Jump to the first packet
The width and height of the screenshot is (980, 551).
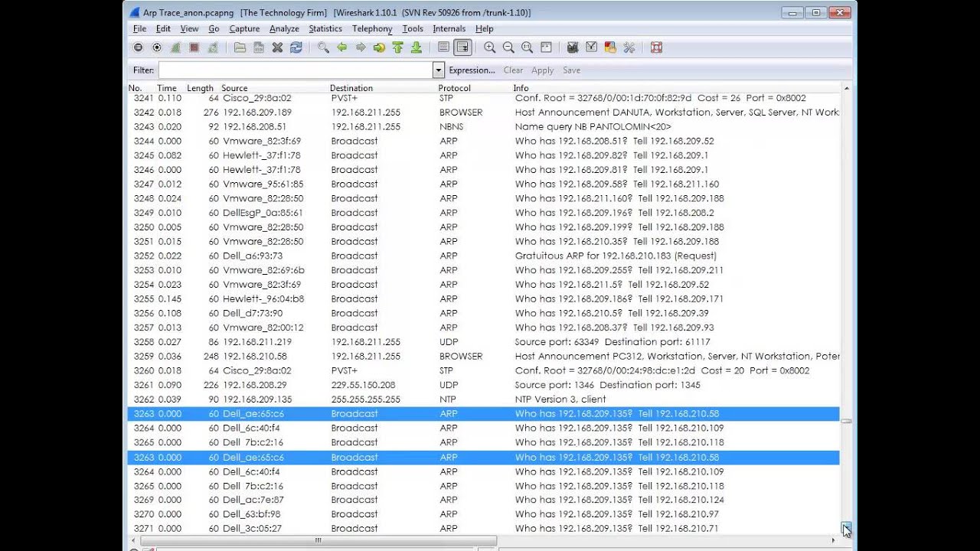coord(397,47)
